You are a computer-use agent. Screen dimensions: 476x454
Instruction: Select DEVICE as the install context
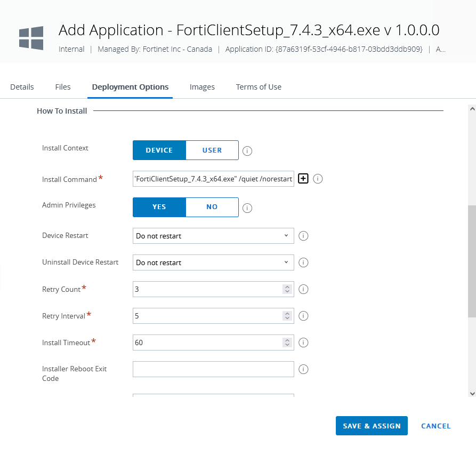point(159,150)
